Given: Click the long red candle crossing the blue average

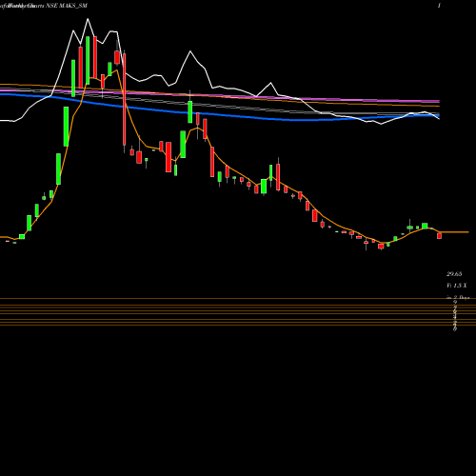Looking at the screenshot, I should 124,99.
